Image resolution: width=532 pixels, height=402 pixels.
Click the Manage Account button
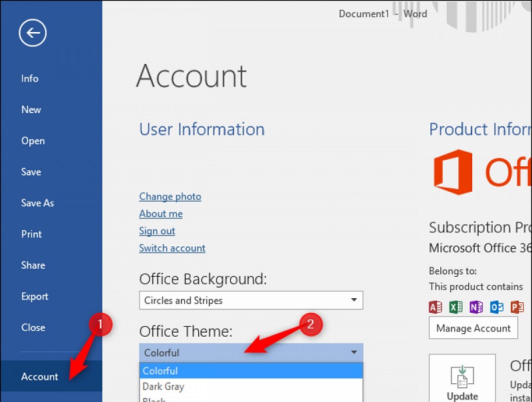(473, 328)
